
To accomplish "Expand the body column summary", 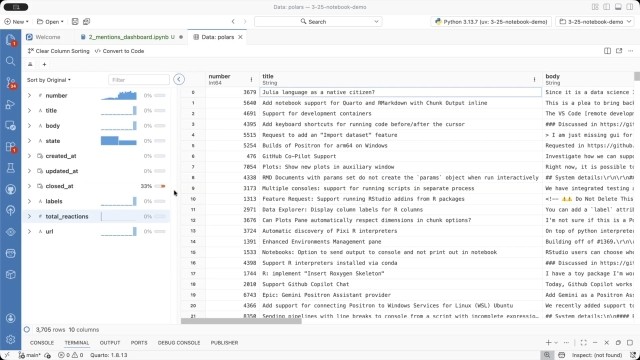I will (29, 126).
